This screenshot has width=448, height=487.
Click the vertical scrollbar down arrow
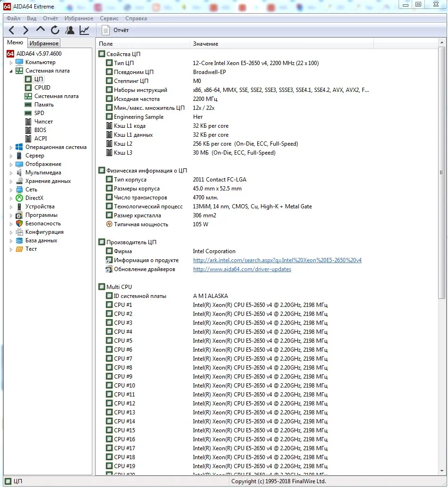click(442, 471)
